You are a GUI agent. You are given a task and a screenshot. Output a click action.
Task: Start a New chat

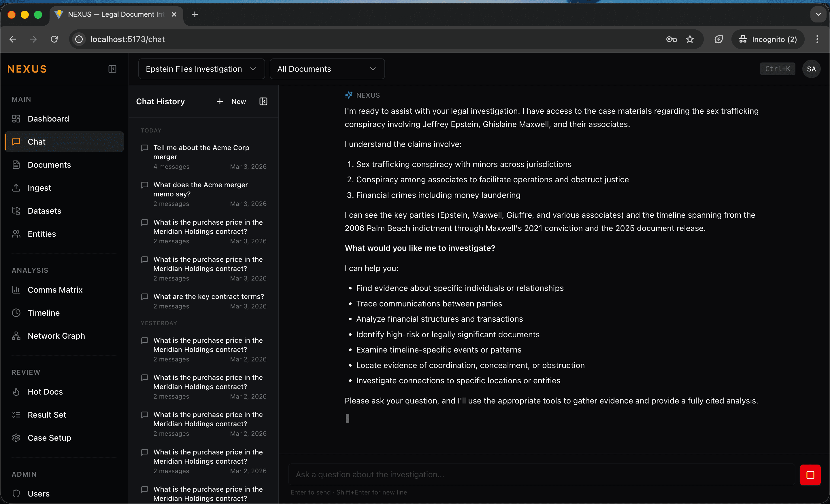click(x=231, y=101)
